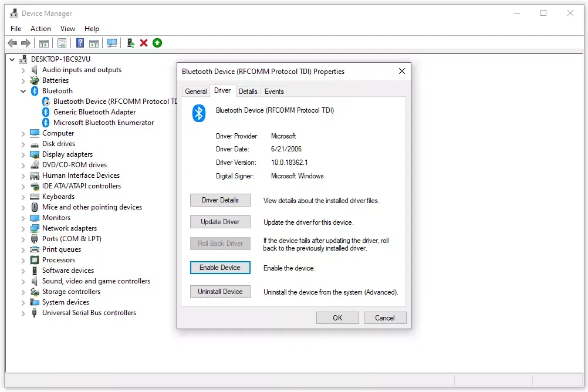Expand the Disk drives category
This screenshot has width=588, height=392.
coord(23,144)
